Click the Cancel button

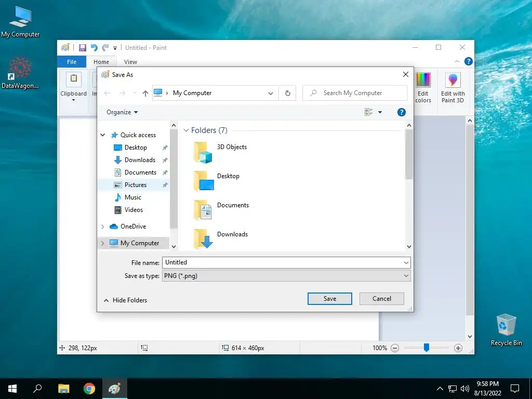(382, 299)
